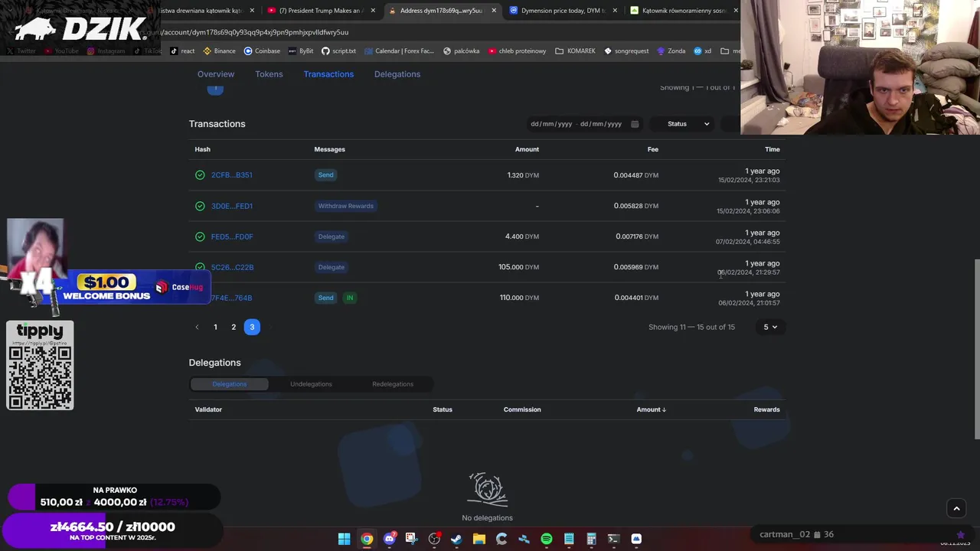Switch to the President Trump browser tab
Viewport: 980px width, 551px height.
pos(320,11)
